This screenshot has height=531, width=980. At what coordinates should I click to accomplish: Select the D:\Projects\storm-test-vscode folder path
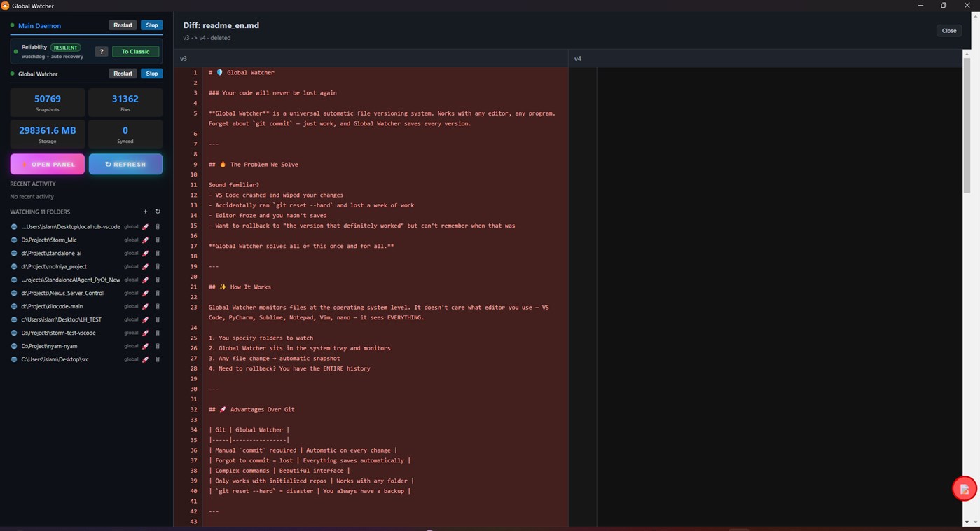click(59, 333)
